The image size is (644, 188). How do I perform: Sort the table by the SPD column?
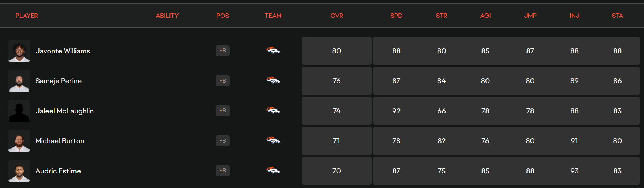(396, 16)
